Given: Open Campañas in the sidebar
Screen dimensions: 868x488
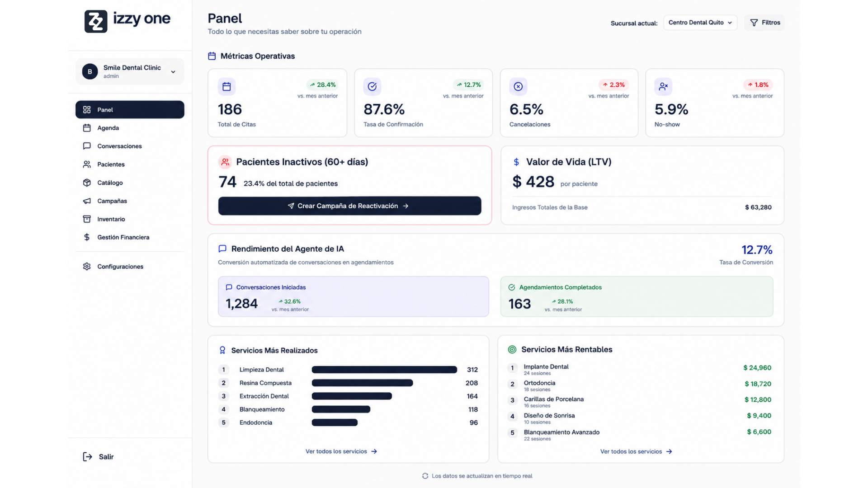Looking at the screenshot, I should pos(130,201).
